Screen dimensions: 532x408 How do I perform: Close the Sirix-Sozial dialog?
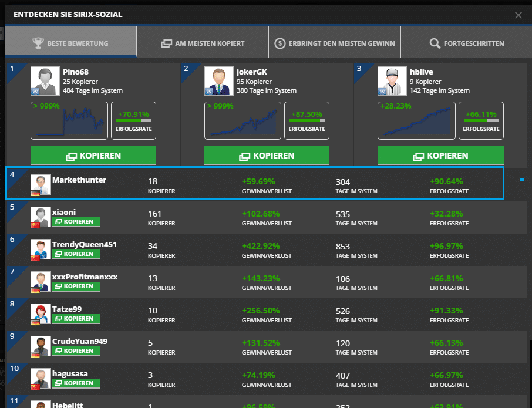coord(518,15)
